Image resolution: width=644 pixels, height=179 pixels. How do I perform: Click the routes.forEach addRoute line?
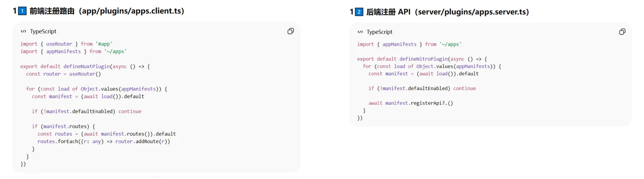[x=104, y=142]
